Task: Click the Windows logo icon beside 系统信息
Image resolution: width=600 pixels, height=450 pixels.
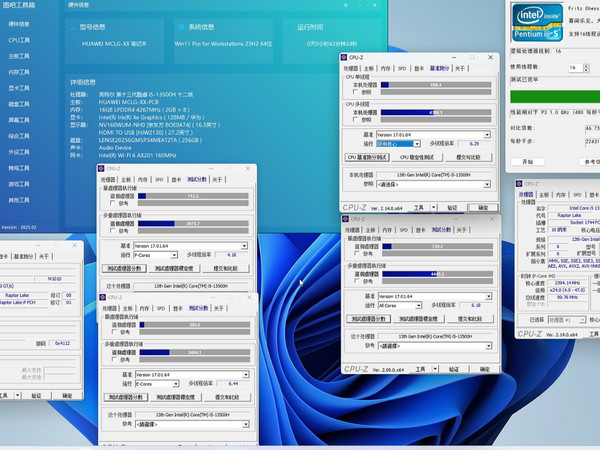Action: (181, 27)
